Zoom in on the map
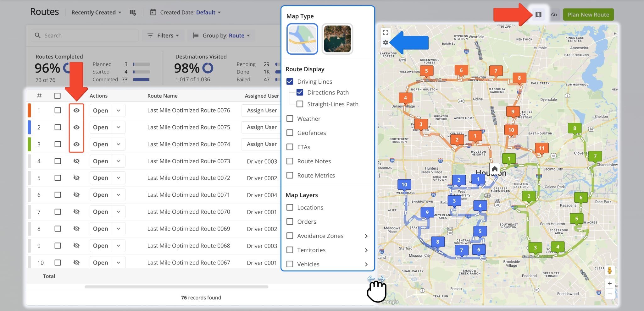 (609, 283)
